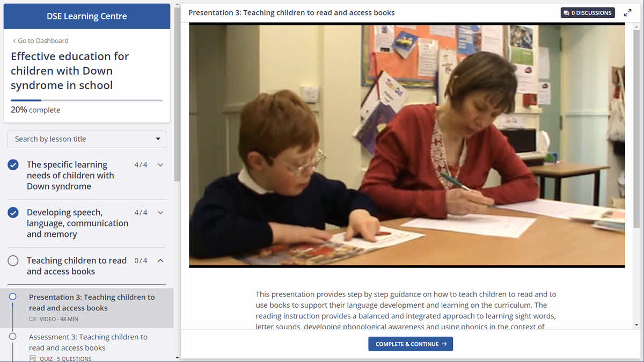Click the quiz icon under Assessment 3
This screenshot has height=362, width=644.
coord(33,359)
